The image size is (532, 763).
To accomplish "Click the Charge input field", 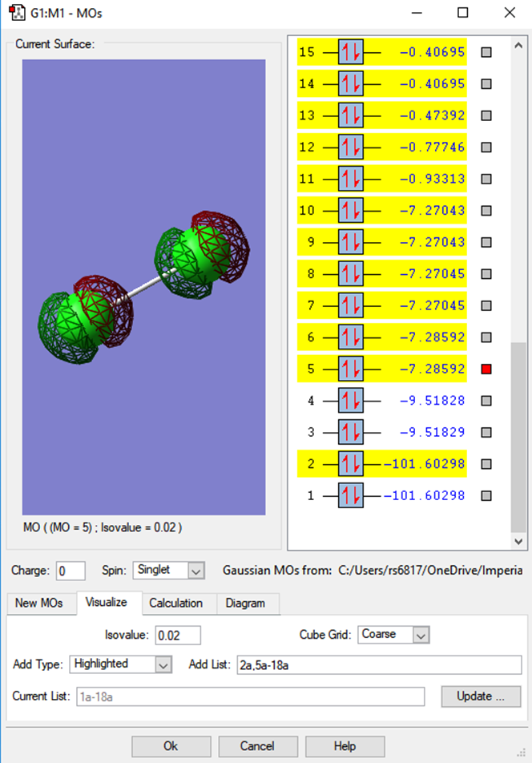I will pos(71,571).
